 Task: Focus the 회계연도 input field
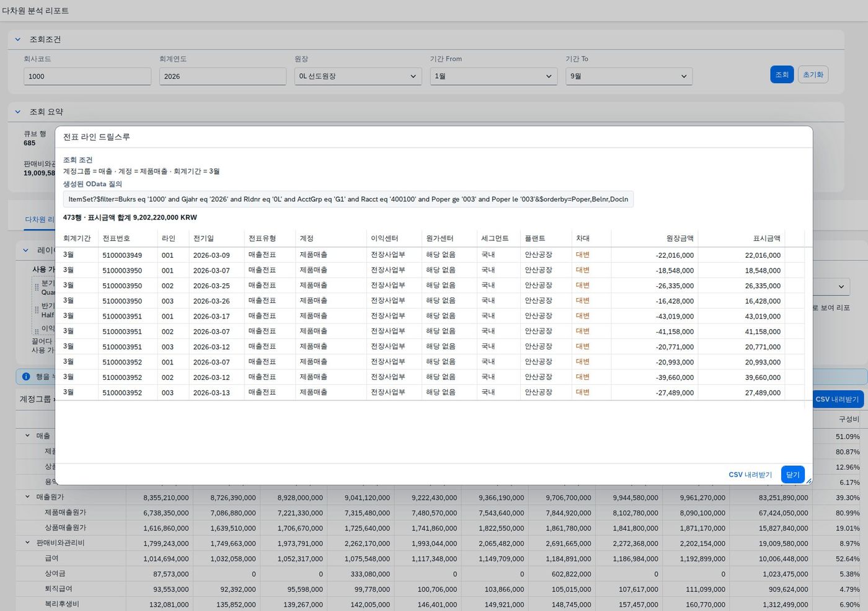[223, 76]
